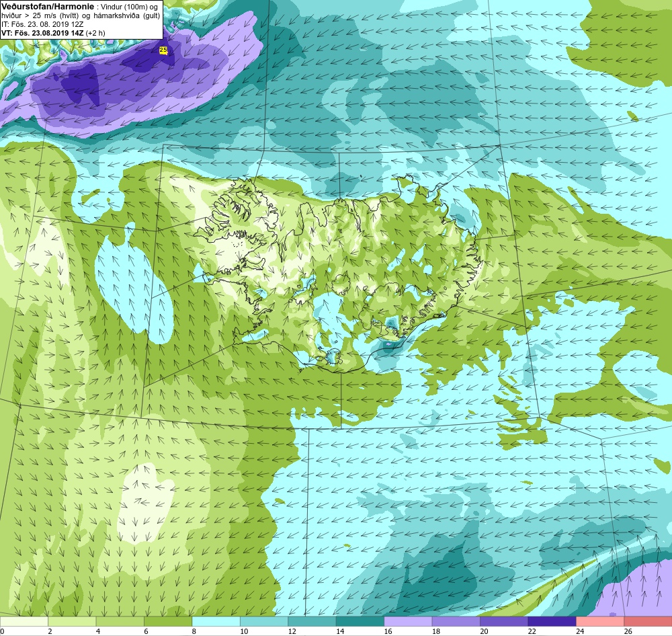
Task: Click the legend label '6'
Action: pos(146,631)
